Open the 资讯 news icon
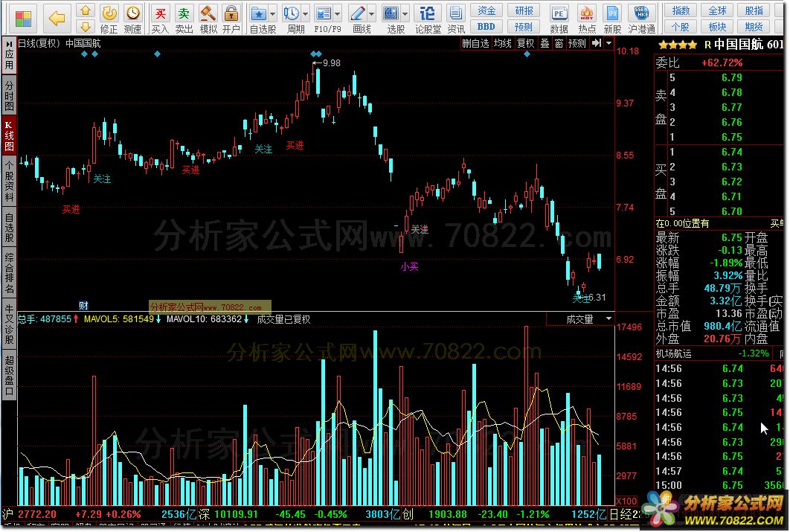This screenshot has width=790, height=532. 456,19
